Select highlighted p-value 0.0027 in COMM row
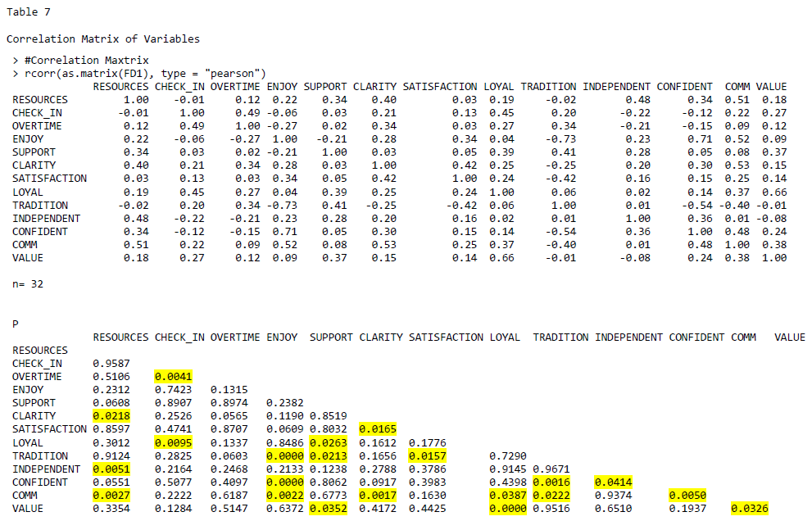812x530 pixels. [111, 496]
